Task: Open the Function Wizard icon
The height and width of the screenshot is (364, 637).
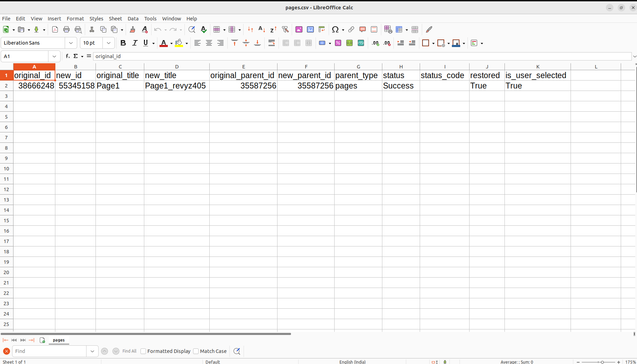Action: pos(68,56)
